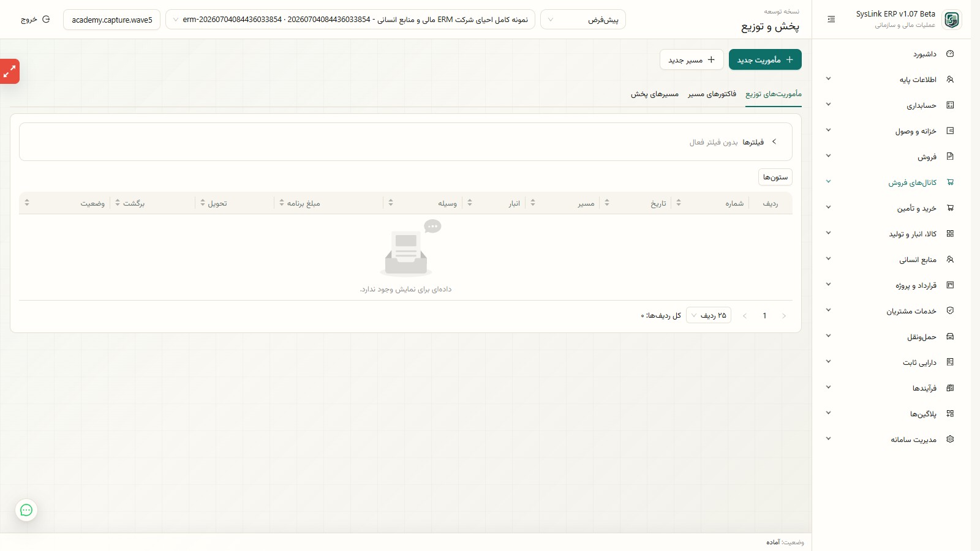Click the خروج logout button
This screenshot has height=551, width=980.
click(35, 20)
